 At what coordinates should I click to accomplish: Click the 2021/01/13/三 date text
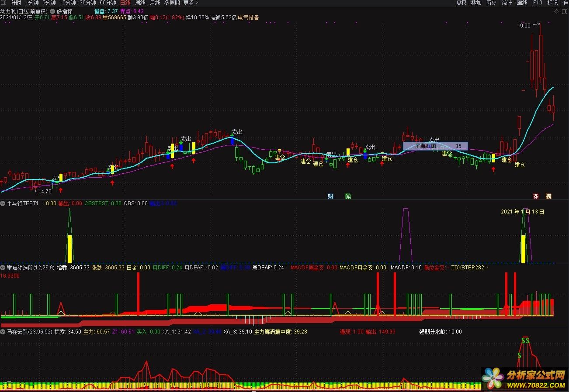17,18
